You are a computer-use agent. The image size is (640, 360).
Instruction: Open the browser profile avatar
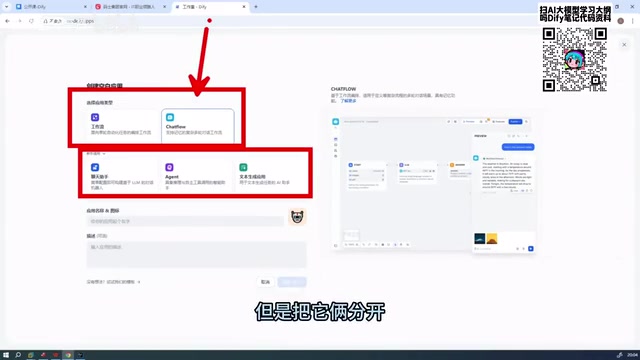tap(620, 21)
